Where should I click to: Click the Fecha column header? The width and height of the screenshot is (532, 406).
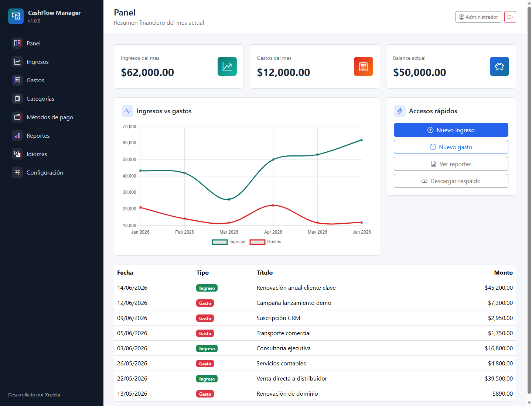(x=125, y=273)
